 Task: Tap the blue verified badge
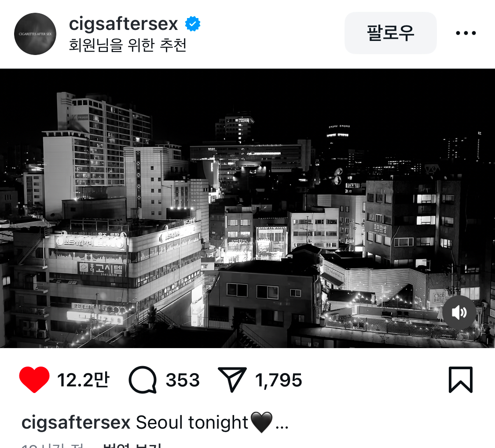pos(193,24)
